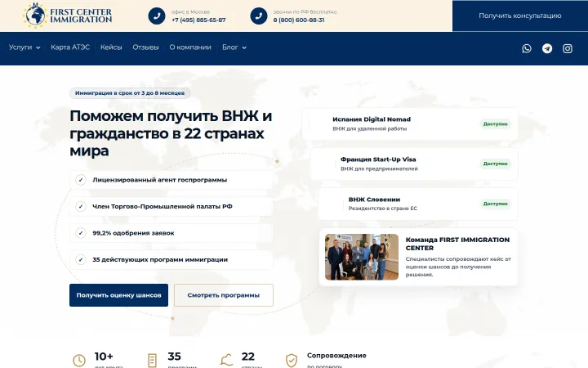Click the main heading Поможем получить ВНЖ
The image size is (588, 368).
click(x=171, y=133)
